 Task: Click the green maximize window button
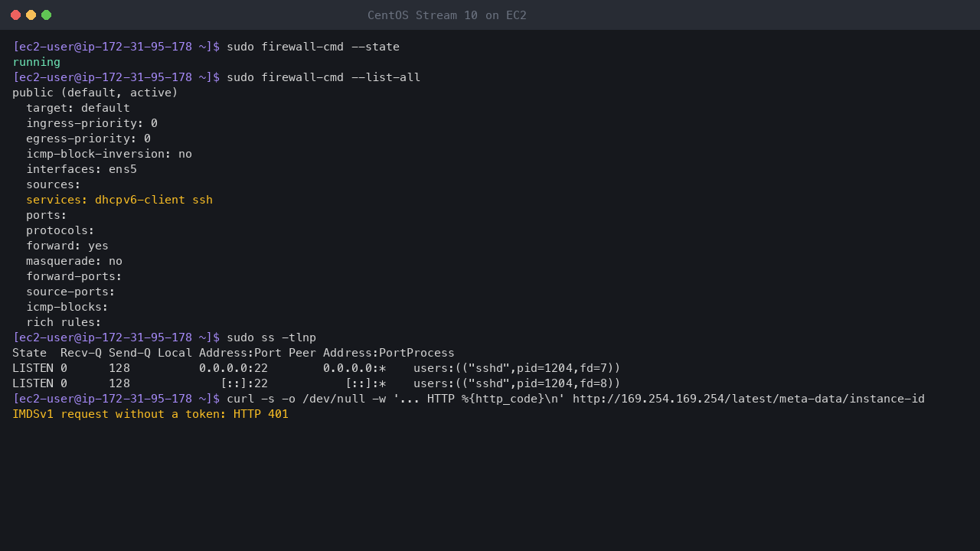click(46, 15)
